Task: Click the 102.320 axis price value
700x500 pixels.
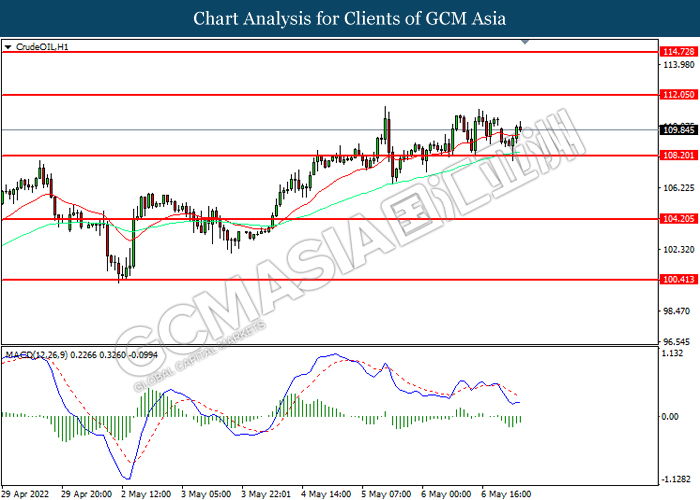Action: click(679, 250)
